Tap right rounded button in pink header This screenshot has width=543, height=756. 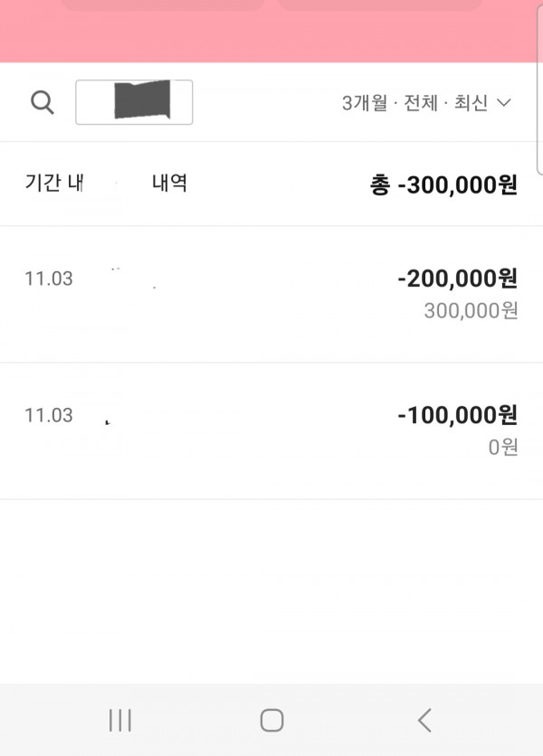coord(380,5)
